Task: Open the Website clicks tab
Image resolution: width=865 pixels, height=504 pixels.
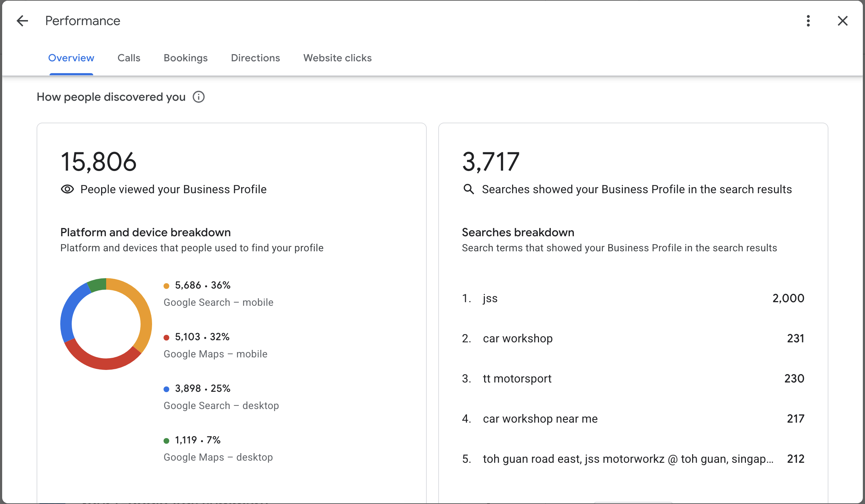Action: [337, 58]
